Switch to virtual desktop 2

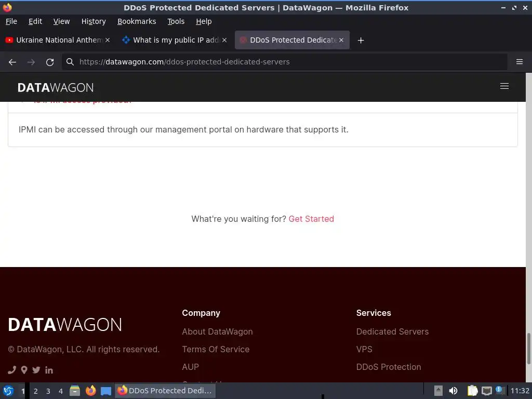click(36, 391)
